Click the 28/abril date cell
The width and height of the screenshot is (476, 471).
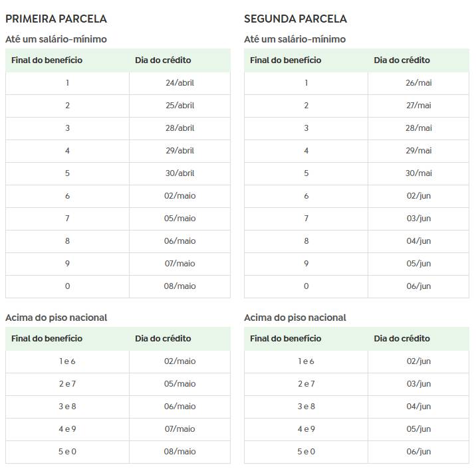click(179, 128)
